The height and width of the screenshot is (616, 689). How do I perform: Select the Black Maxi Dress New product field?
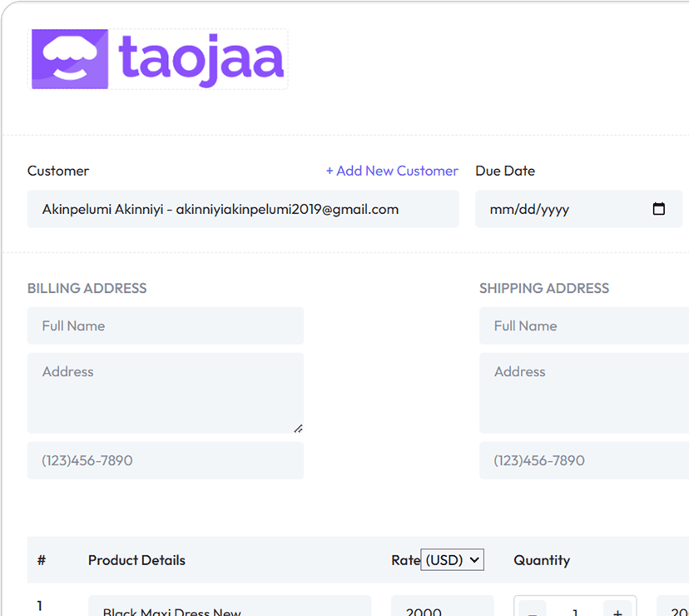[x=229, y=609]
